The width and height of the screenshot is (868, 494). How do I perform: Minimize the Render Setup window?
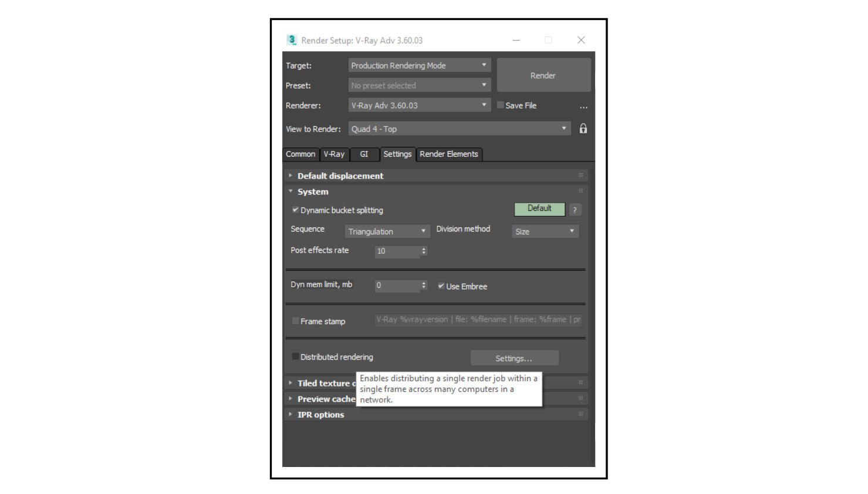pos(516,40)
